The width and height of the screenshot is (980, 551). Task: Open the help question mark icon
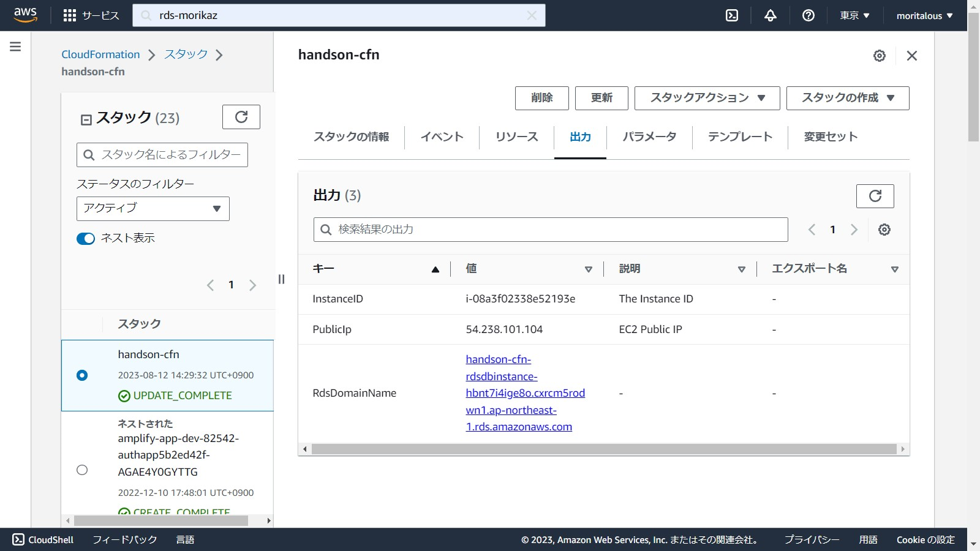click(809, 15)
